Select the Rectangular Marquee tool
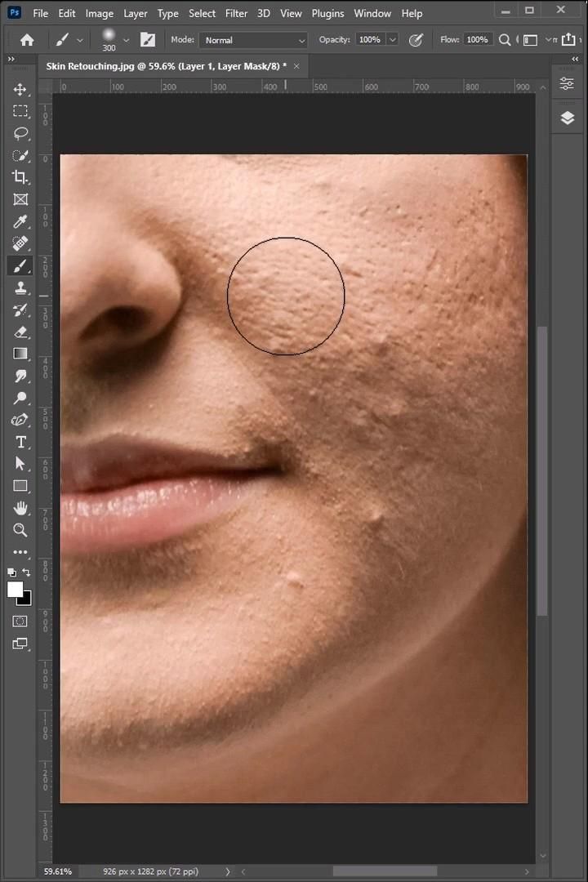Viewport: 588px width, 882px height. point(20,111)
